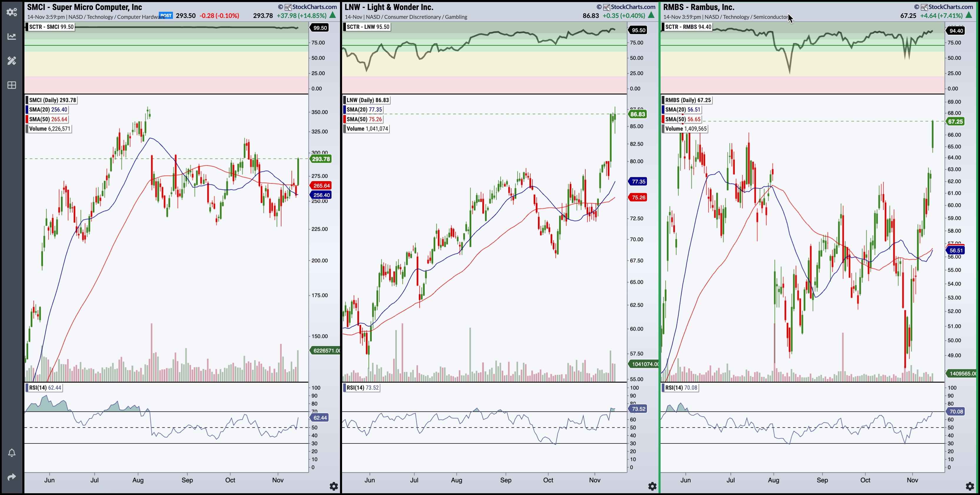This screenshot has height=495, width=980.
Task: Click the alerts bell icon
Action: [x=11, y=453]
